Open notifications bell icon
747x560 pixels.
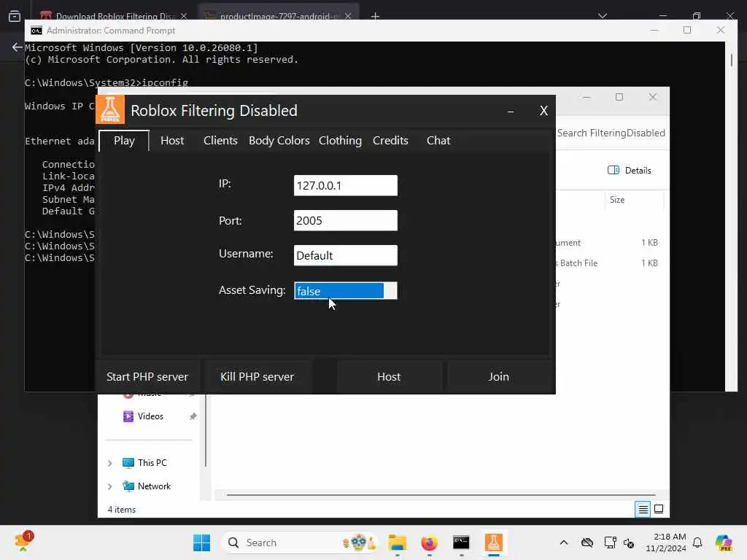pos(697,542)
